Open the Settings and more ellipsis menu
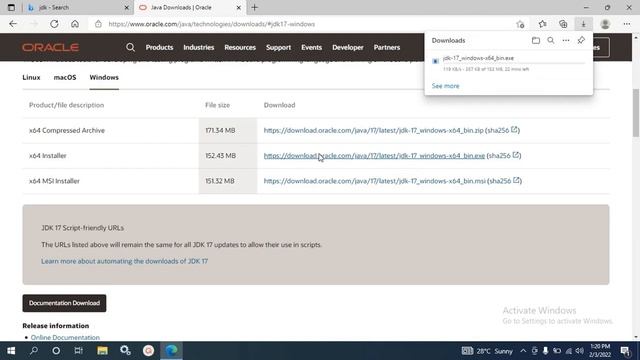This screenshot has width=640, height=360. click(x=627, y=24)
